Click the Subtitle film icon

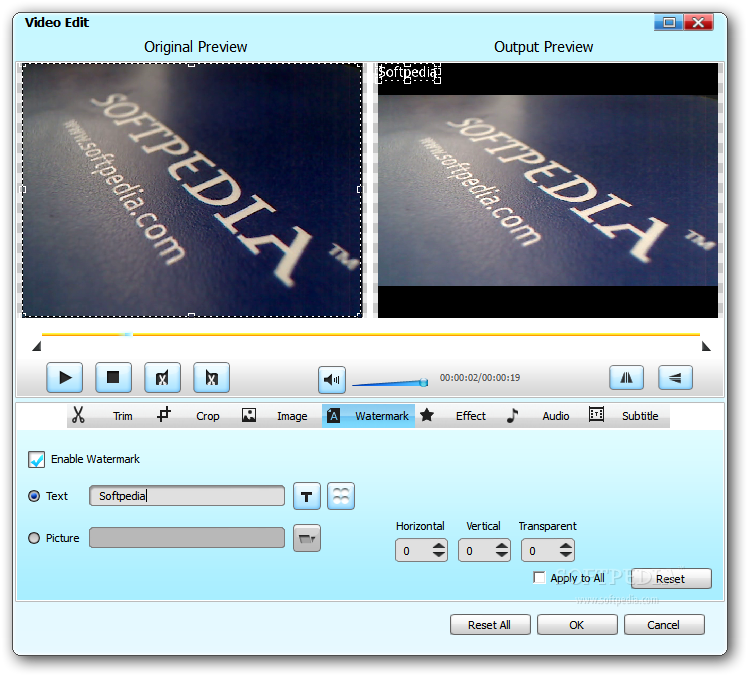[x=596, y=414]
